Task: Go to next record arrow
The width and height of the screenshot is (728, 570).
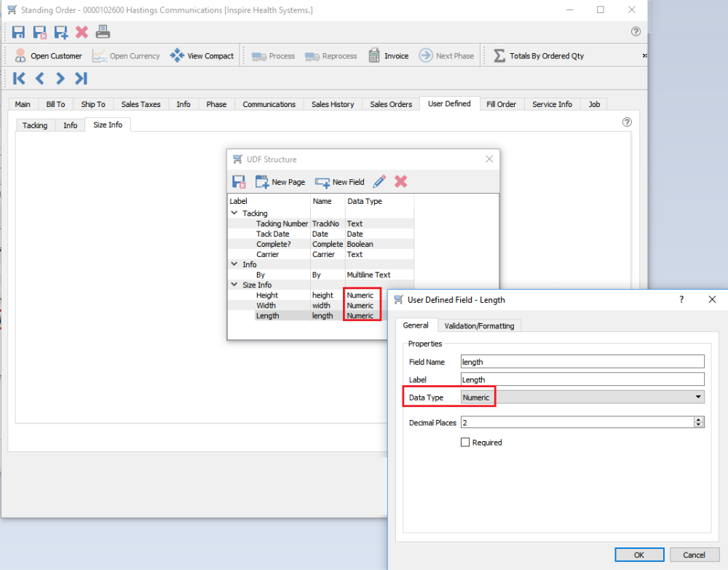Action: [x=60, y=79]
